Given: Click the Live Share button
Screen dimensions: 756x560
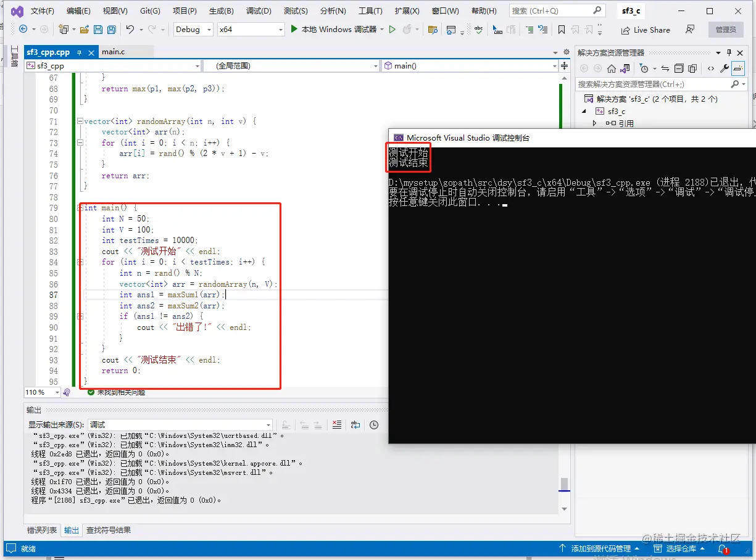Looking at the screenshot, I should click(645, 30).
